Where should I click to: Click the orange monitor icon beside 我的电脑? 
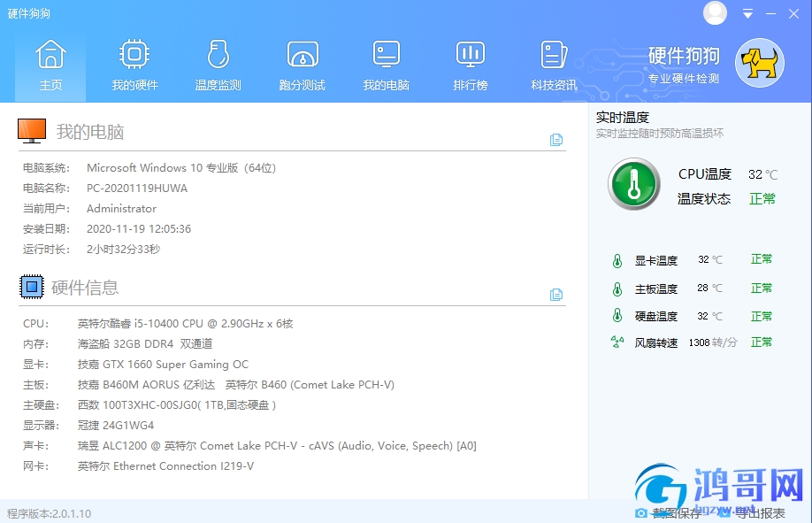[32, 131]
